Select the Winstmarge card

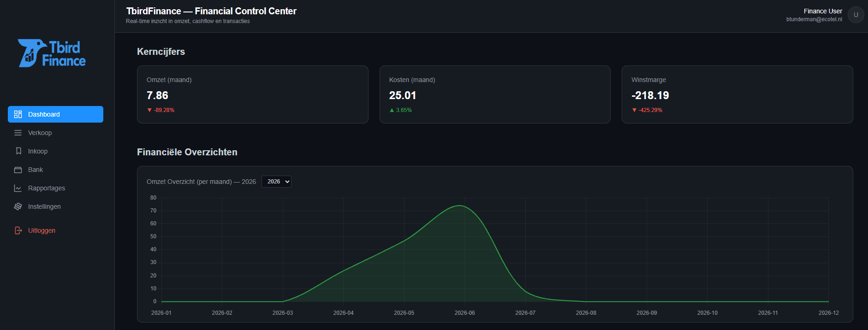coord(737,94)
